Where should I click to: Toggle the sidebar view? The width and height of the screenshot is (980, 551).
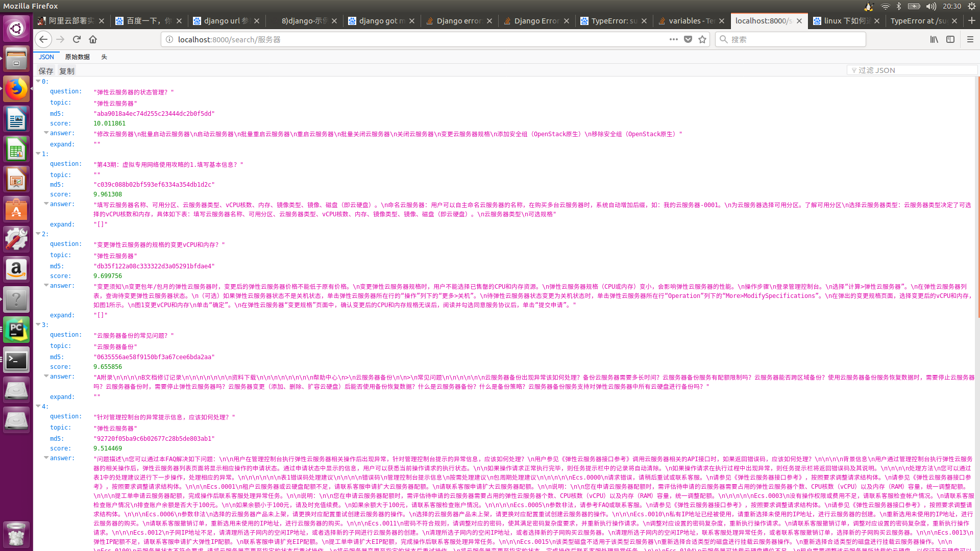(x=950, y=39)
